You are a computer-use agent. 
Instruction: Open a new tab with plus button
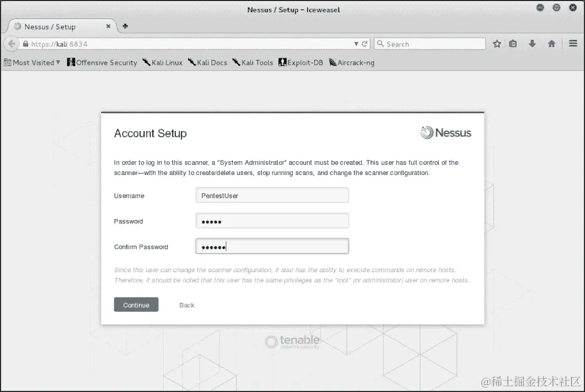click(x=125, y=26)
